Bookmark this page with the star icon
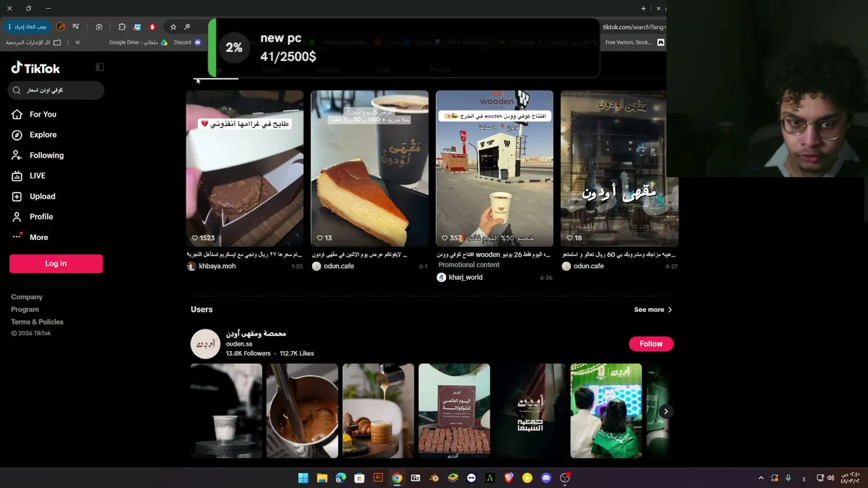This screenshot has height=488, width=868. (x=173, y=27)
